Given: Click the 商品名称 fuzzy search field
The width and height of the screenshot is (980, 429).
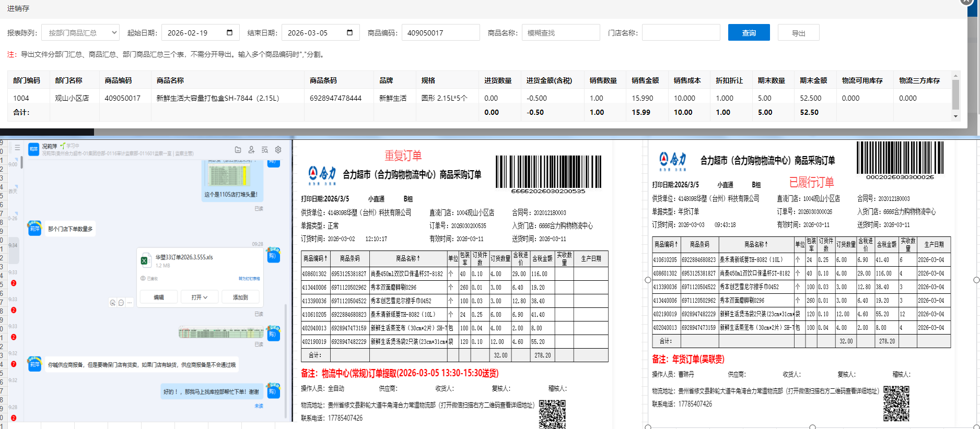Looking at the screenshot, I should point(561,32).
